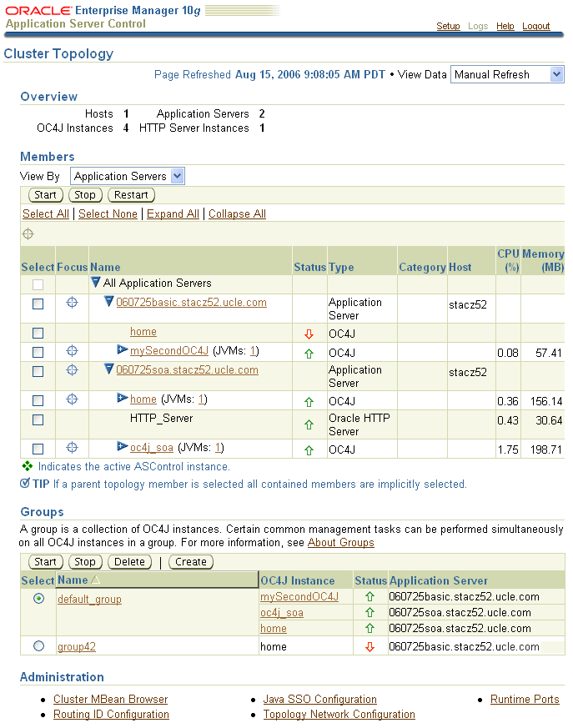
Task: Open Routing ID Configuration link
Action: [111, 714]
